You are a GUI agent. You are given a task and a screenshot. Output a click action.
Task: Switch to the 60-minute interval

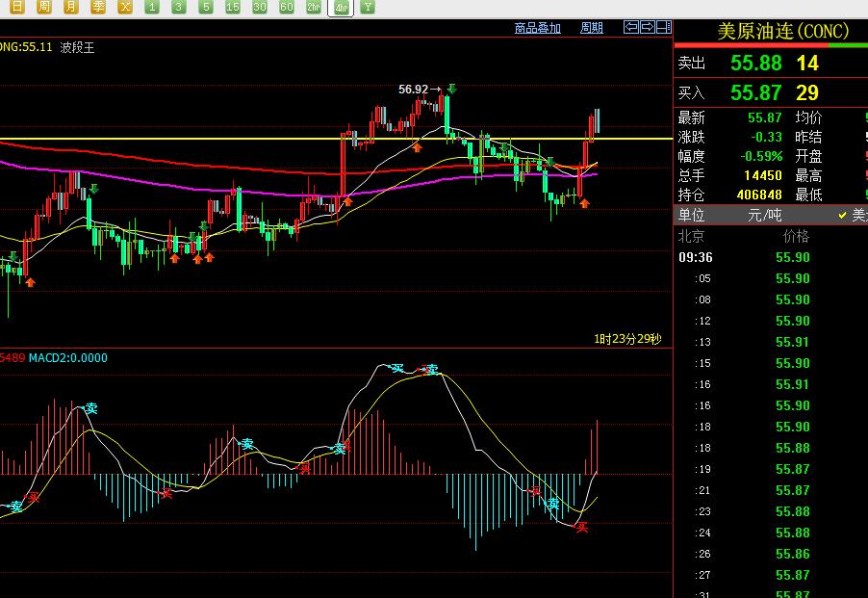pos(287,7)
